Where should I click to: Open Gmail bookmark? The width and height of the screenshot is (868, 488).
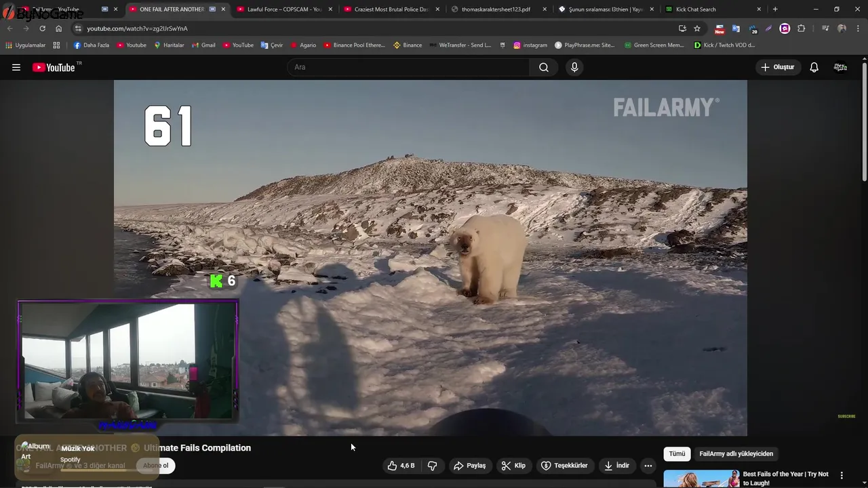click(x=203, y=45)
